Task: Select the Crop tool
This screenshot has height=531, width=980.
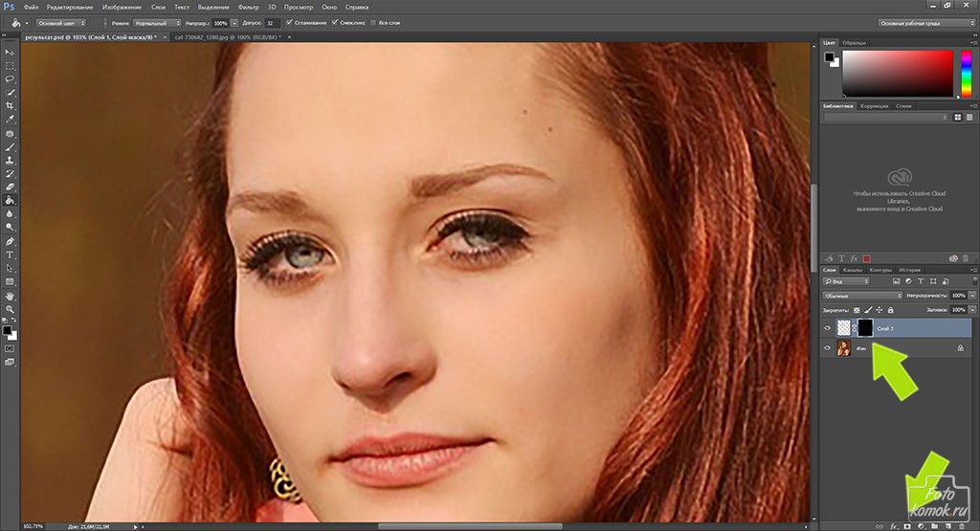Action: click(10, 106)
